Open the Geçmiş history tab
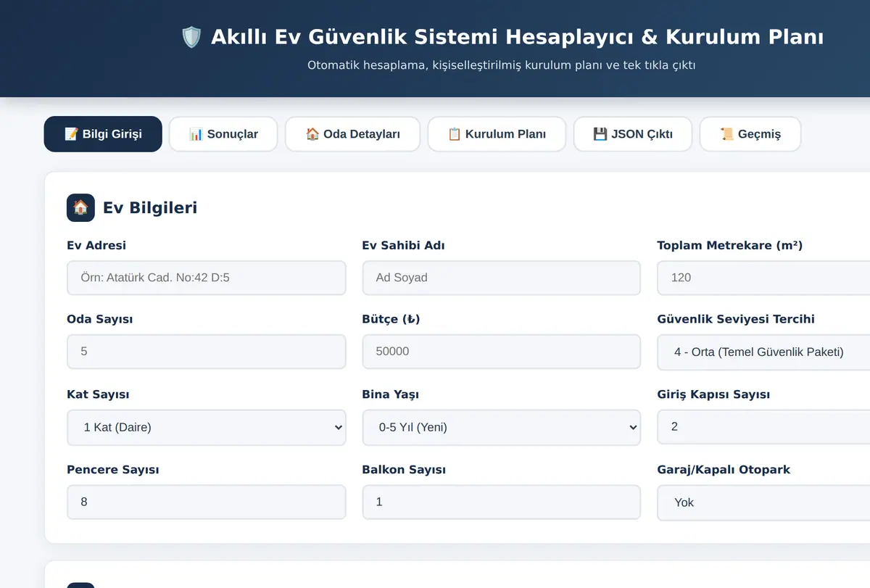Viewport: 870px width, 588px height. click(750, 134)
